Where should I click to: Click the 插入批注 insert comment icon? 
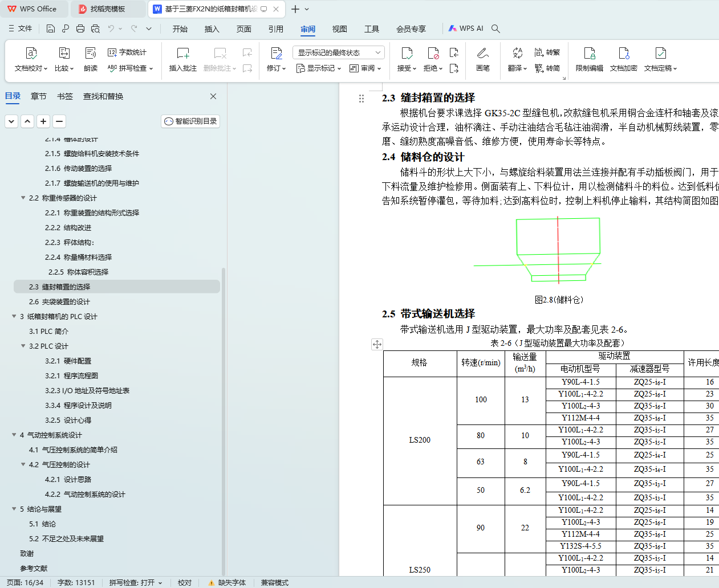point(183,53)
